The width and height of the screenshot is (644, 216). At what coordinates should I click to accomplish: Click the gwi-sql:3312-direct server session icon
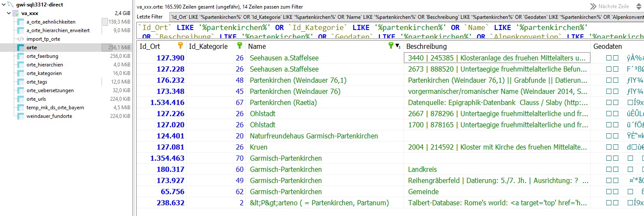(10, 4)
